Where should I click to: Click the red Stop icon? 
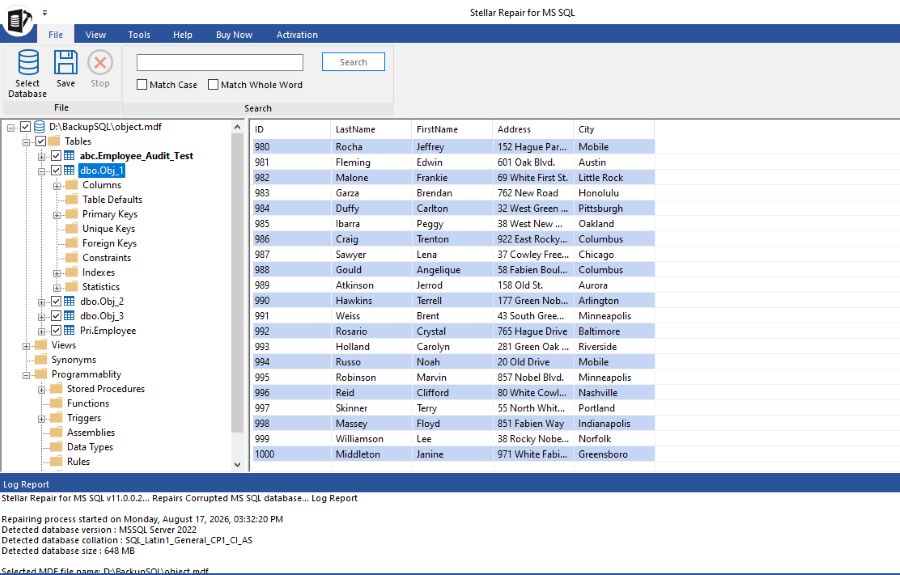click(100, 62)
